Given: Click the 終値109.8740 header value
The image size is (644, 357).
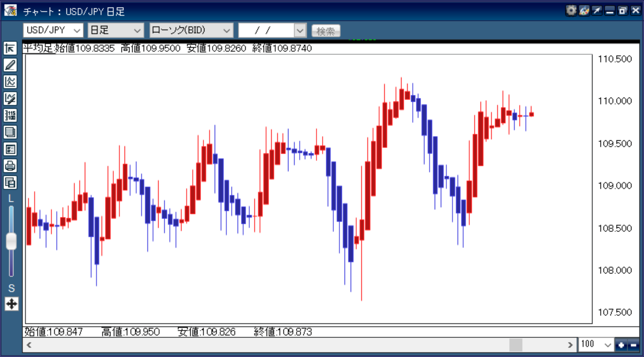Looking at the screenshot, I should [x=282, y=48].
